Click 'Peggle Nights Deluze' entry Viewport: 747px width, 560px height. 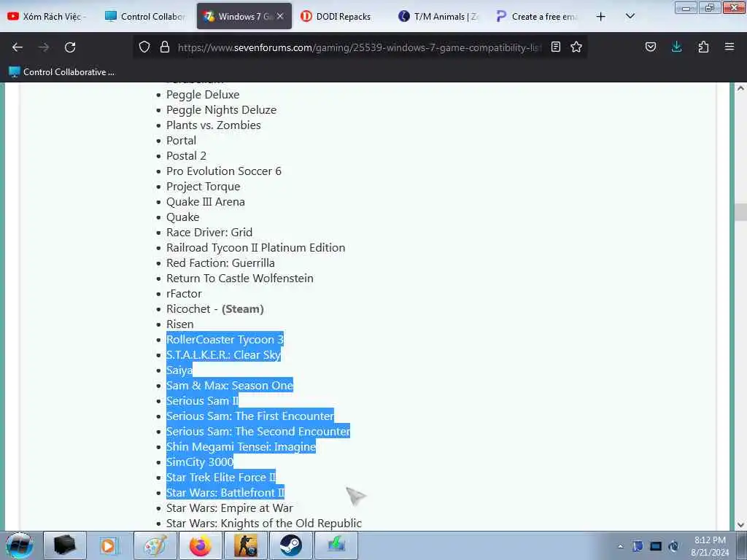(x=221, y=109)
